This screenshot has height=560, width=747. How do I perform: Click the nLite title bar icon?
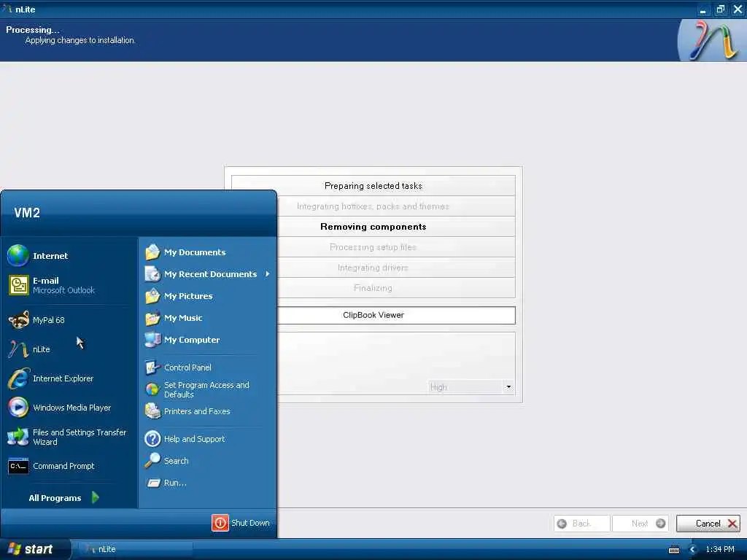[7, 9]
